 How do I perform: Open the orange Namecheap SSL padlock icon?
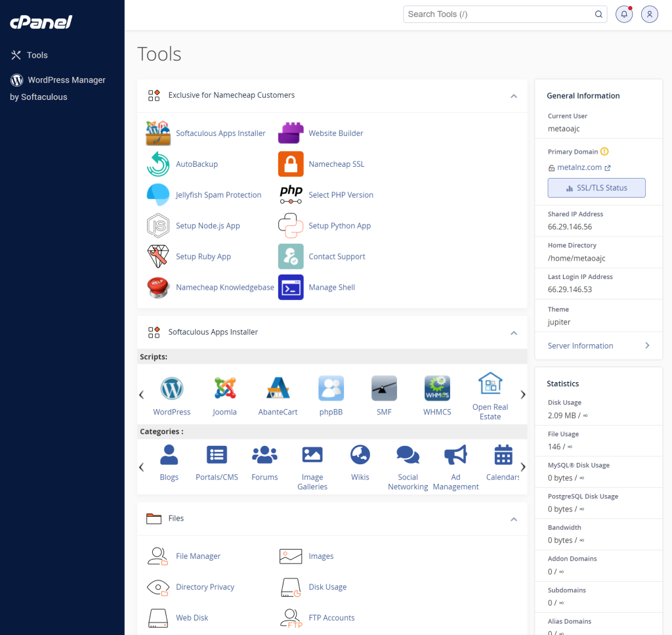pyautogui.click(x=291, y=164)
